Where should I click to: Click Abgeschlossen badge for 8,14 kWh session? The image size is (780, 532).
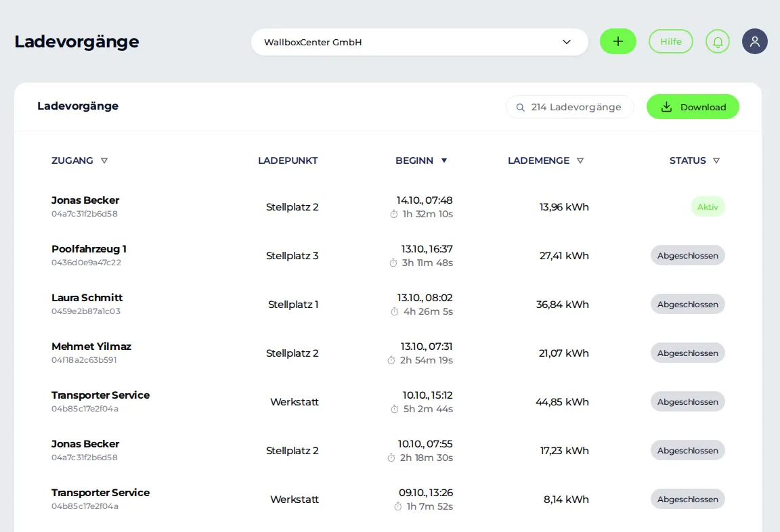pyautogui.click(x=687, y=500)
